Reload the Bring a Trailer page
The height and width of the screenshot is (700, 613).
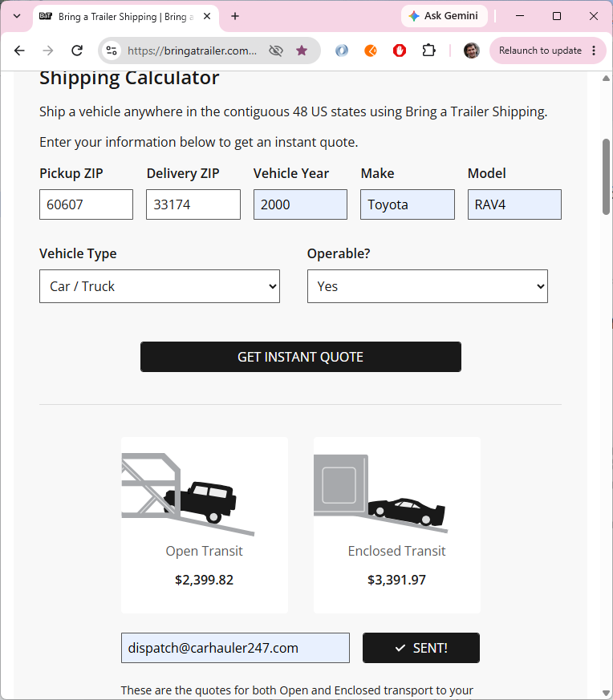click(x=77, y=51)
